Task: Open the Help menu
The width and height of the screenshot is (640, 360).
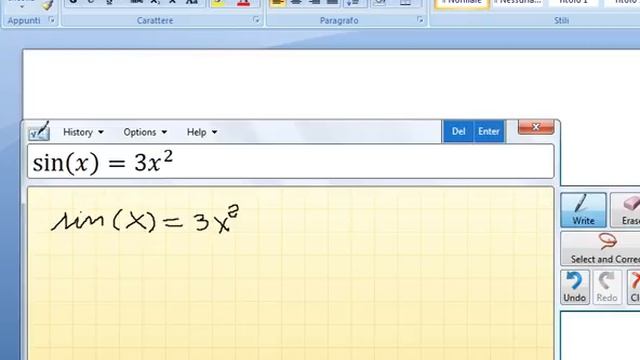Action: pyautogui.click(x=202, y=132)
